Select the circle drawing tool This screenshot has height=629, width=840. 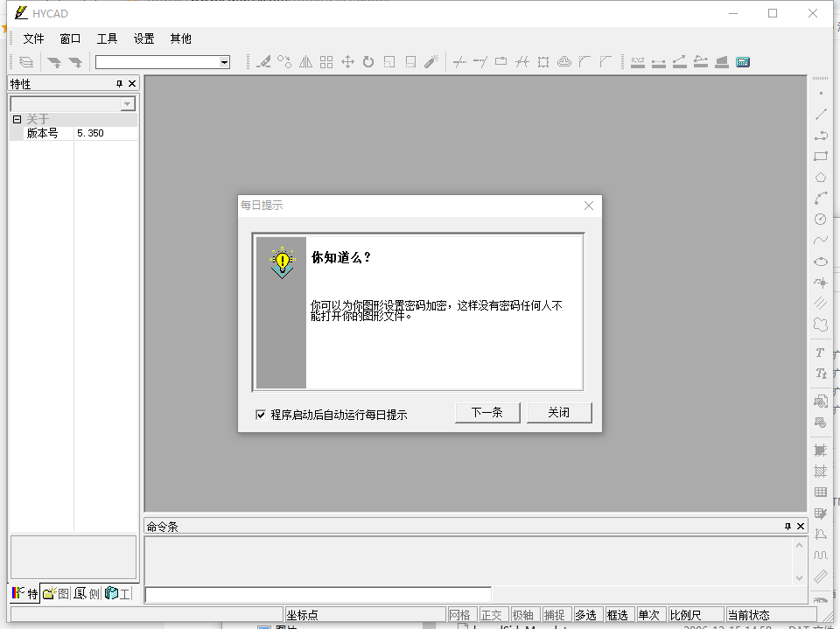(821, 219)
